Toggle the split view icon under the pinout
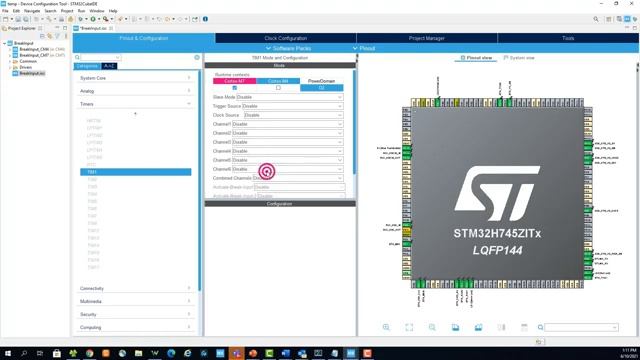 point(501,327)
